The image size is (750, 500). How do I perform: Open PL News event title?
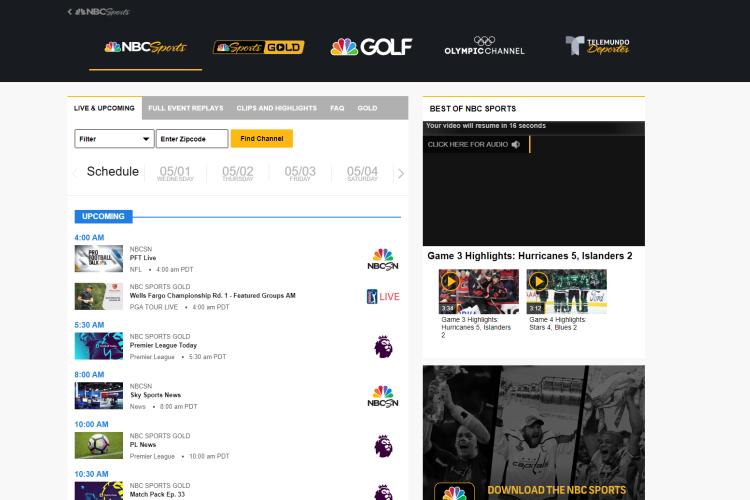pyautogui.click(x=143, y=445)
